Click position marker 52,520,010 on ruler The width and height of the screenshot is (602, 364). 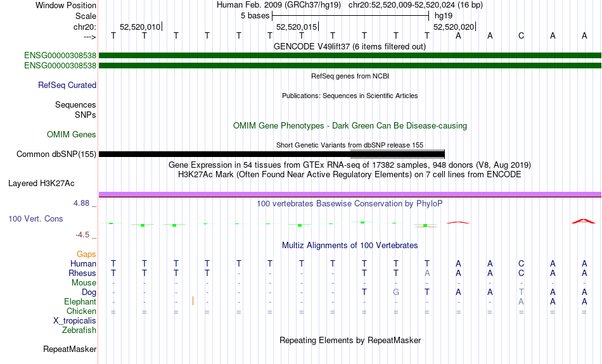(x=140, y=27)
